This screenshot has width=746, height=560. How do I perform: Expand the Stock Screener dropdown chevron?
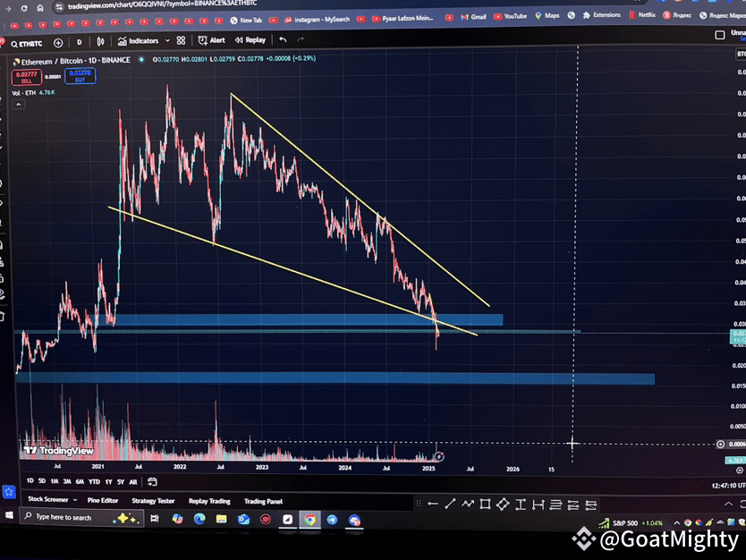[x=75, y=499]
